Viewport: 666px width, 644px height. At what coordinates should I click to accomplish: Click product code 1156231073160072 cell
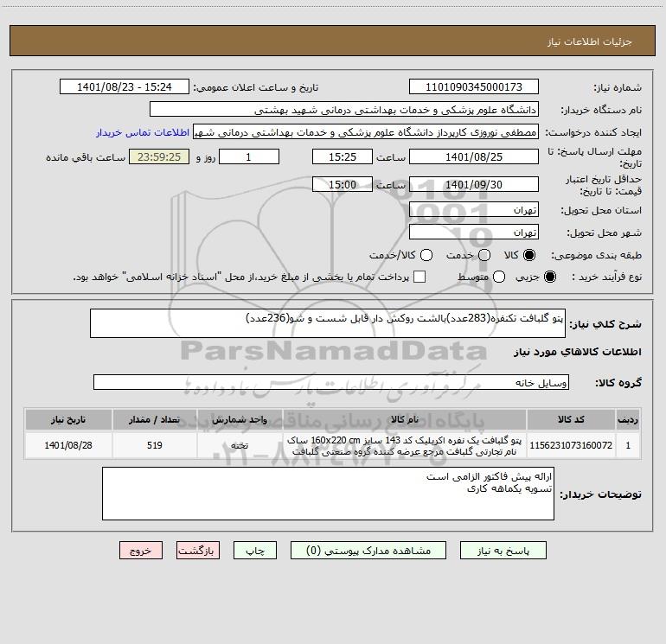[571, 445]
